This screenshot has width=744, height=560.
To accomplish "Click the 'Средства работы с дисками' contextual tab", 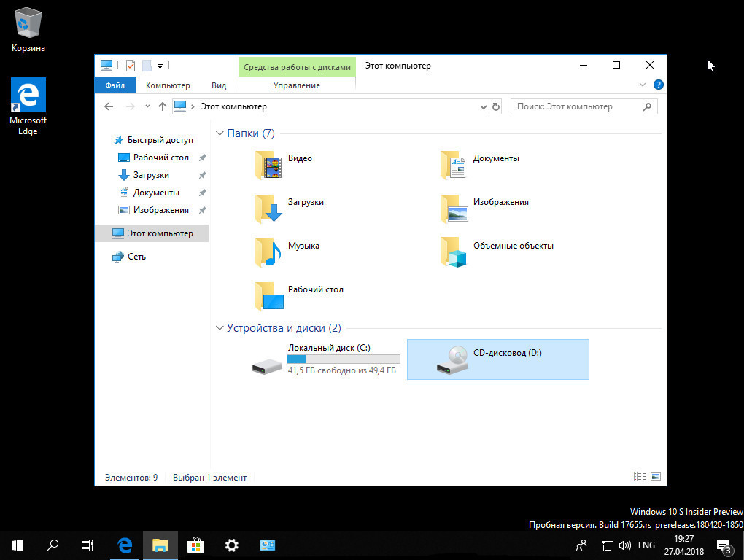I will 297,67.
